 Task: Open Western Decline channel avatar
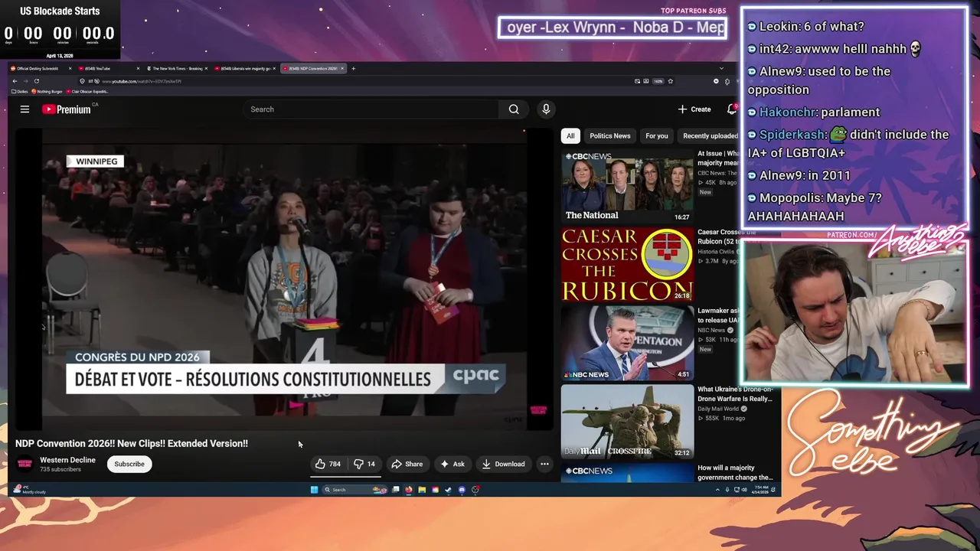[x=25, y=464]
